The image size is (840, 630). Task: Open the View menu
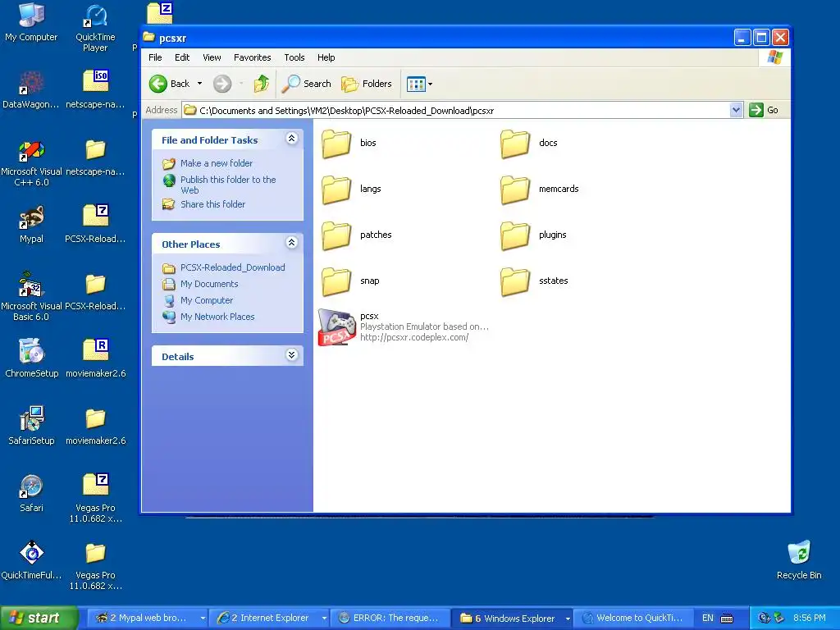coord(212,57)
